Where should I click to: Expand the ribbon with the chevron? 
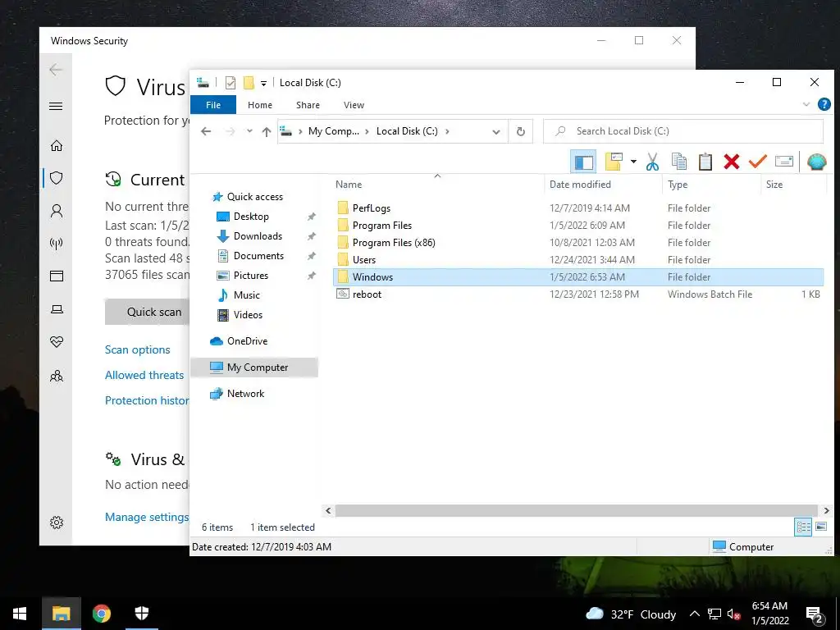[806, 104]
